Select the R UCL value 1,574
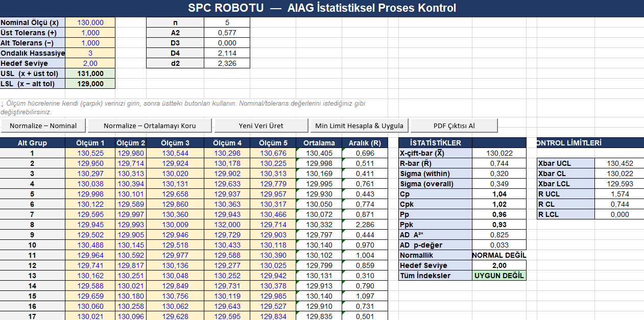 point(619,194)
